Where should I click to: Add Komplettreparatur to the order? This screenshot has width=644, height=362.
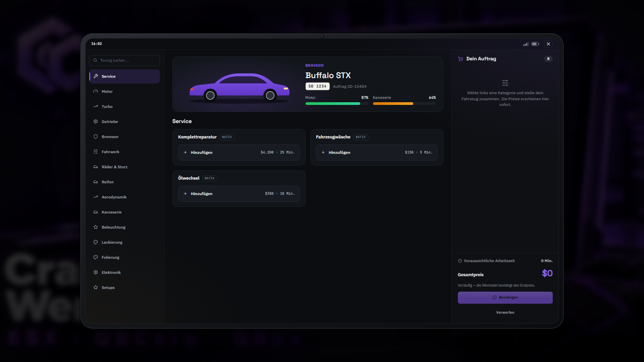tap(239, 153)
